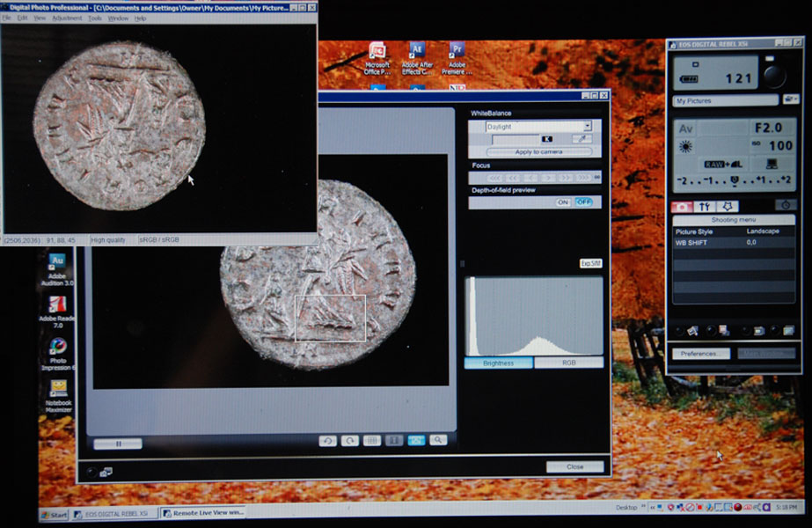Expand the Daylight white balance dropdown

(x=588, y=126)
